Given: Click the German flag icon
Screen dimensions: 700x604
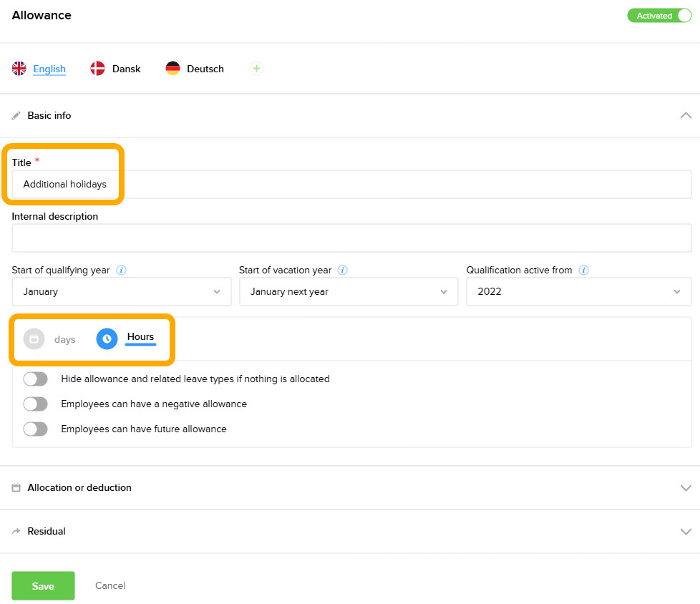Looking at the screenshot, I should (172, 69).
